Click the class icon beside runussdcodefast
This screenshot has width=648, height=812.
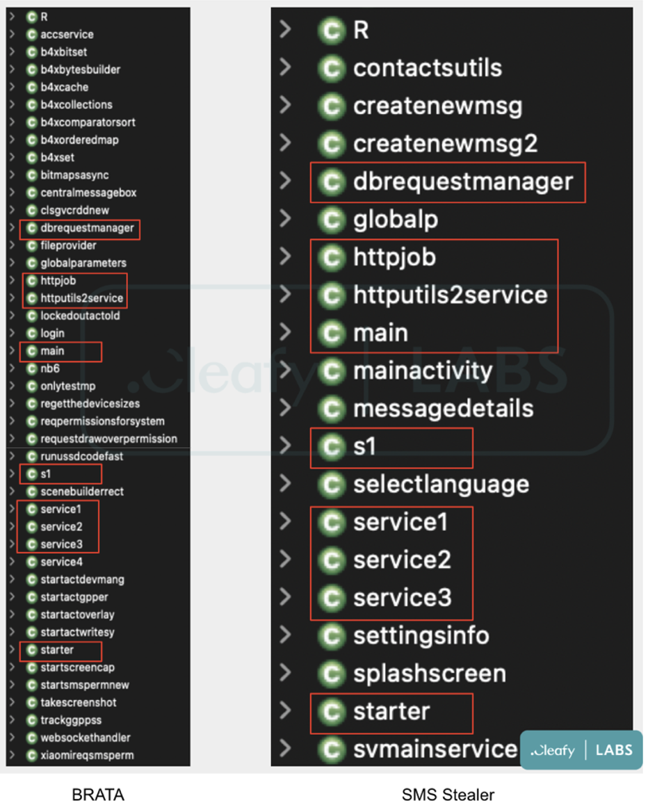[32, 456]
